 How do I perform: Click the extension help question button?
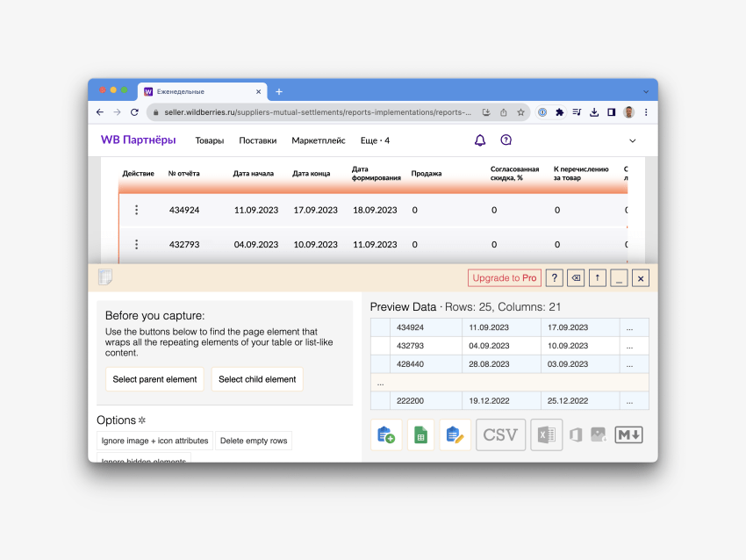click(x=555, y=278)
